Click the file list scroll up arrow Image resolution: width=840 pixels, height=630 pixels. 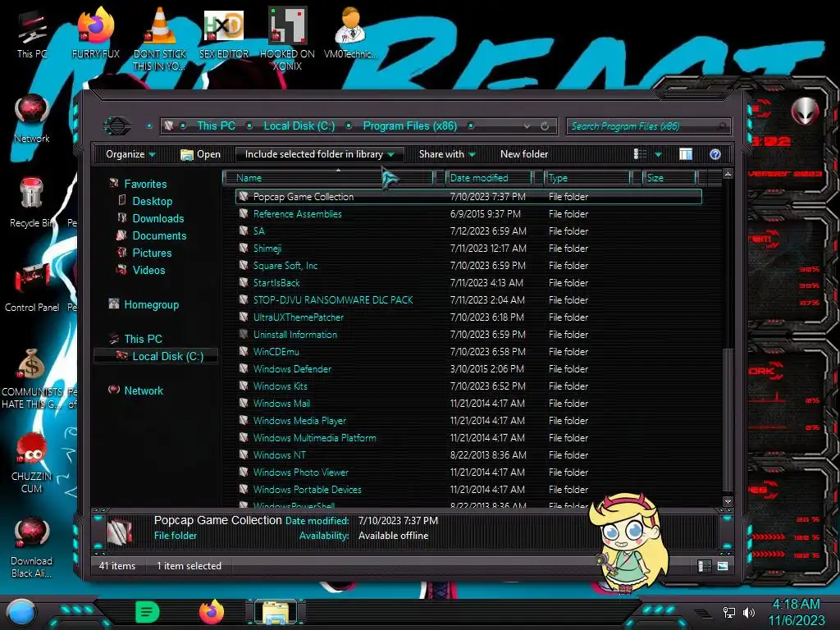click(727, 174)
